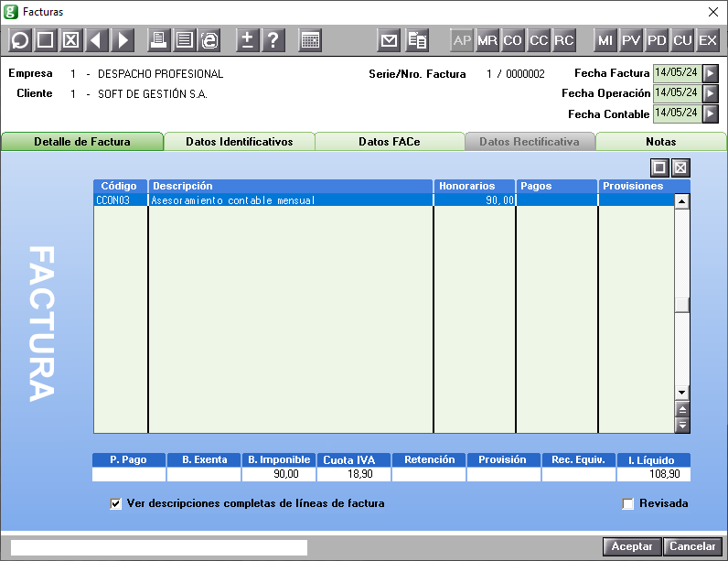728x561 pixels.
Task: Click the jump-down arrow below scrollbar
Action: point(682,425)
